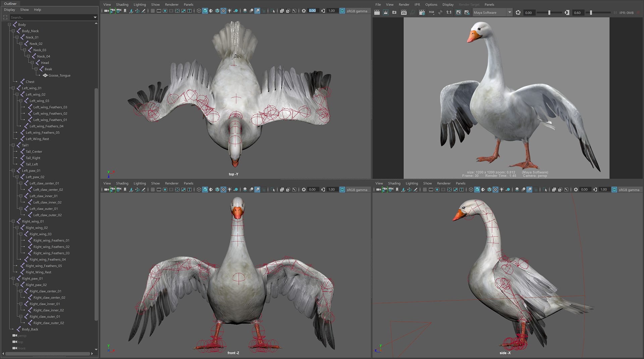Click 2D Pan/Zoom icon in top -Y panel
The height and width of the screenshot is (359, 644).
tap(137, 11)
